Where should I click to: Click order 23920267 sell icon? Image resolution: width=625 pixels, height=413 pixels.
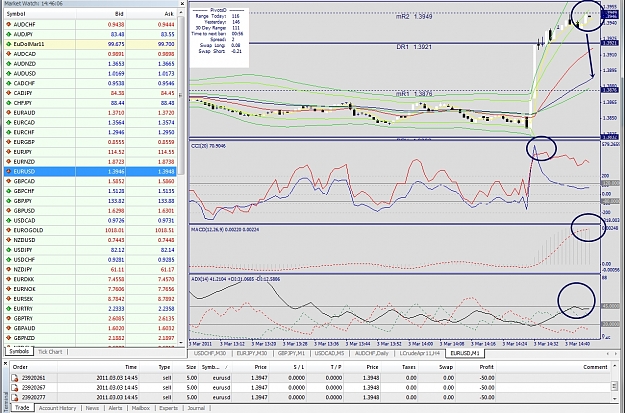[15, 387]
